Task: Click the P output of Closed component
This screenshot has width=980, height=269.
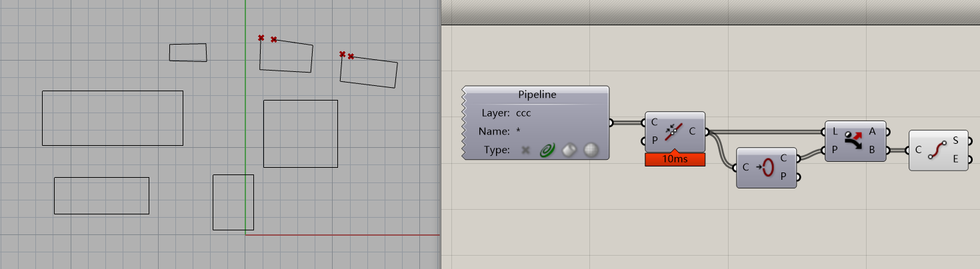Action: point(783,176)
